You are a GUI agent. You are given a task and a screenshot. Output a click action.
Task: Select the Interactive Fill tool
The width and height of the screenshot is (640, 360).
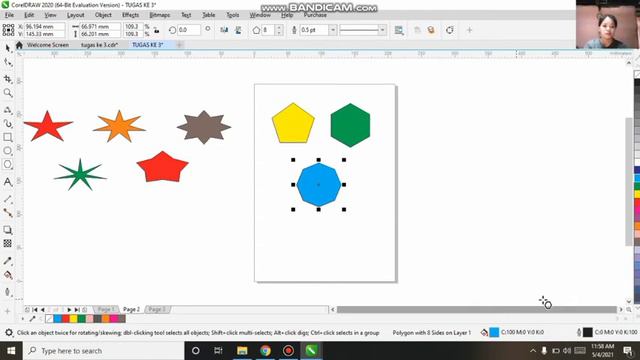[8, 275]
